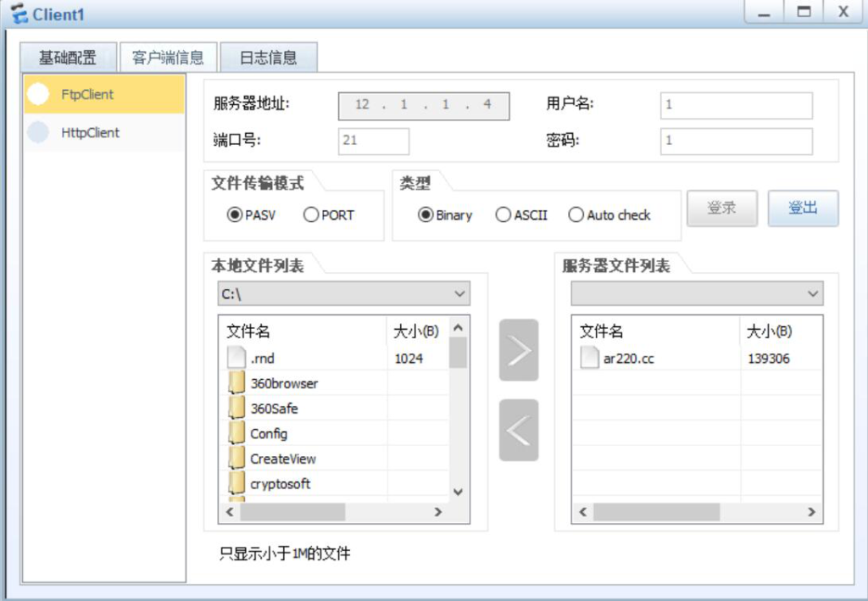This screenshot has height=601, width=868.
Task: Click the 密码 password field
Action: point(737,141)
